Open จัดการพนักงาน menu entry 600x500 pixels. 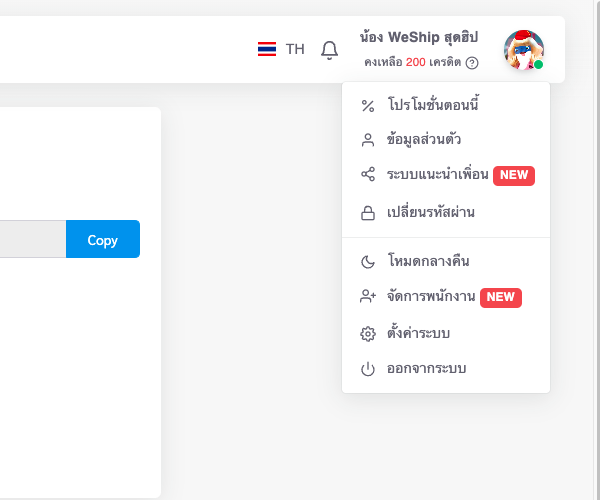(446, 296)
